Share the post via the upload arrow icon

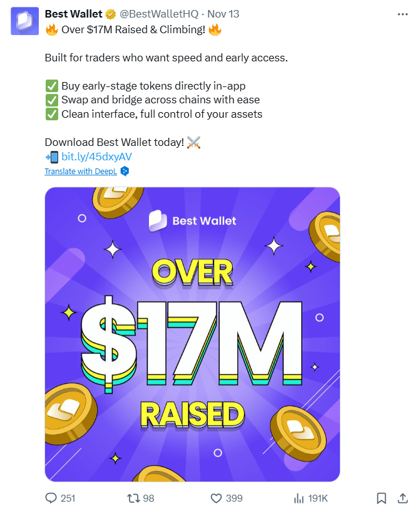[402, 498]
